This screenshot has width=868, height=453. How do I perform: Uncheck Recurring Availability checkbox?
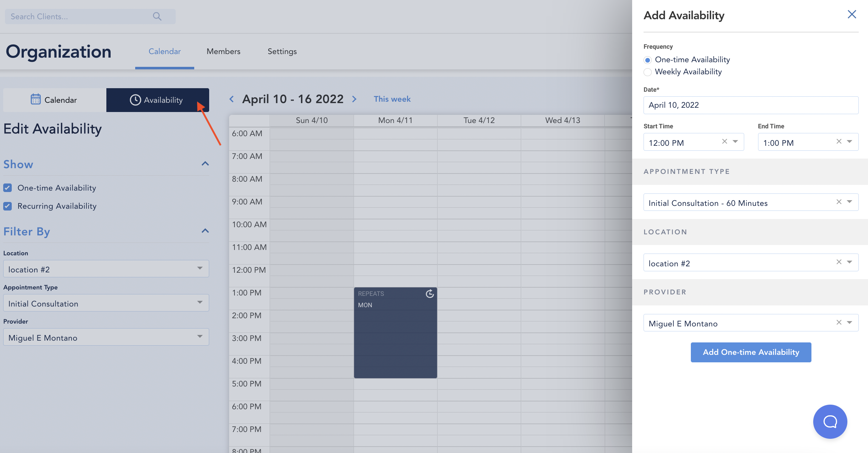(7, 206)
